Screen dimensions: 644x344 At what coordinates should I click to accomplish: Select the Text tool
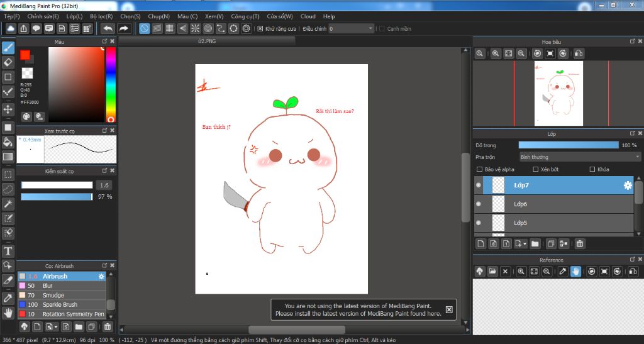[x=8, y=251]
